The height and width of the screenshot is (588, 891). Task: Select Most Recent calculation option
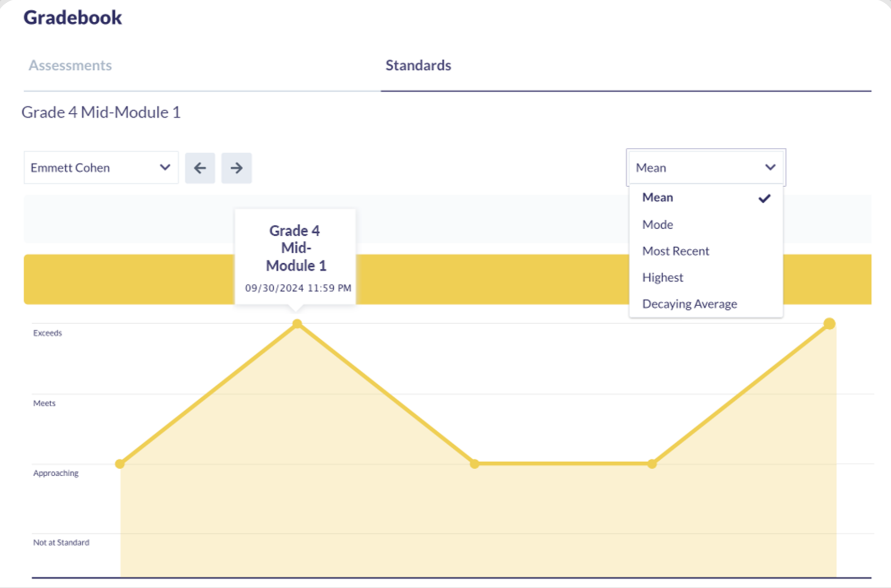[675, 251]
